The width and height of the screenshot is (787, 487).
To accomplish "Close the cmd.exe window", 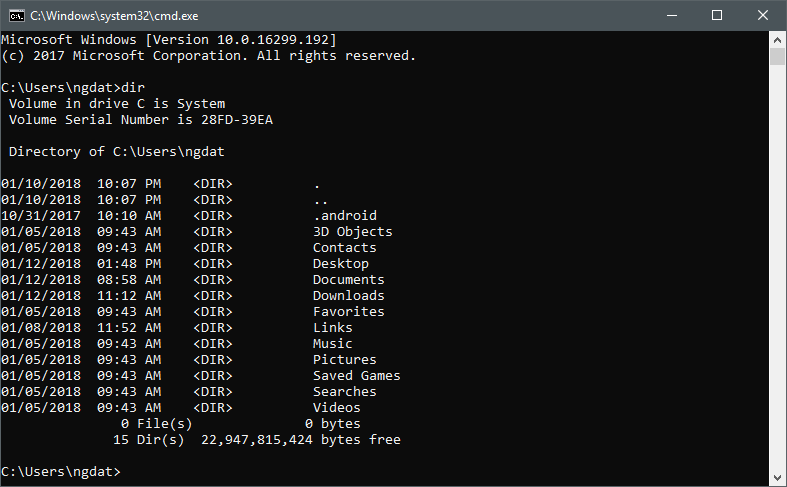I will pos(763,15).
